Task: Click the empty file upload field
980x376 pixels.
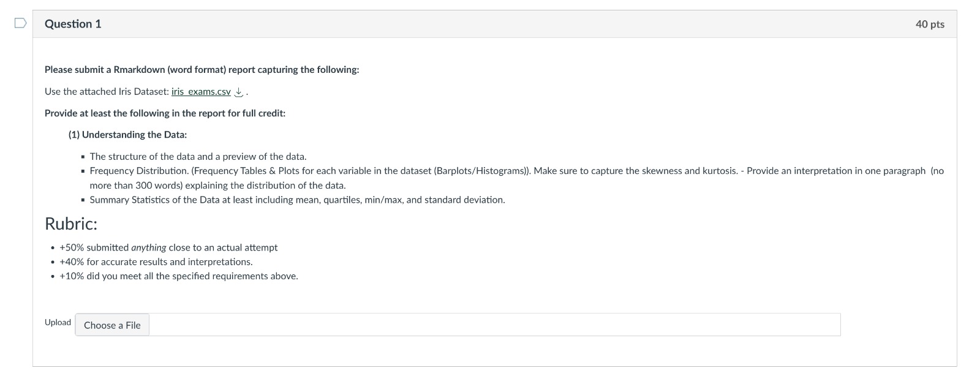Action: pyautogui.click(x=494, y=325)
